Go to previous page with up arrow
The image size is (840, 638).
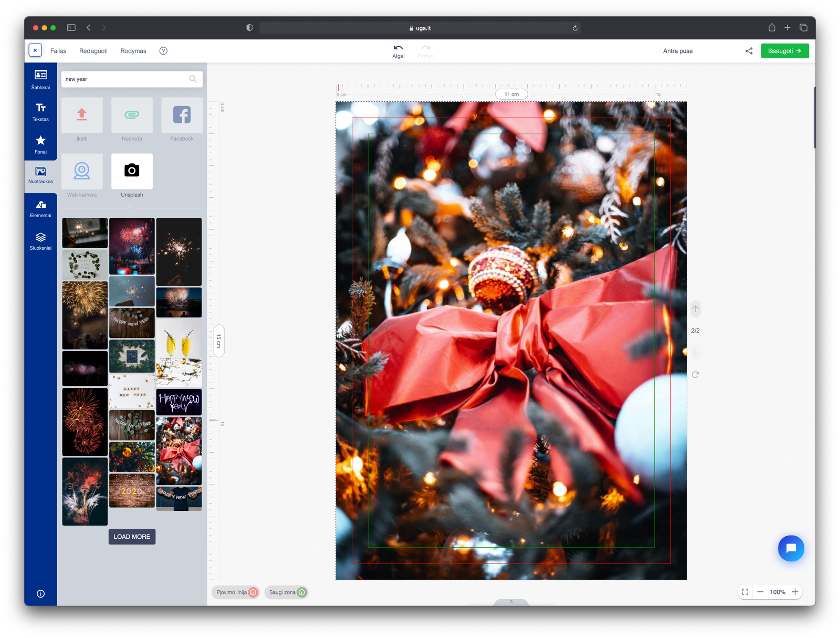[x=695, y=309]
